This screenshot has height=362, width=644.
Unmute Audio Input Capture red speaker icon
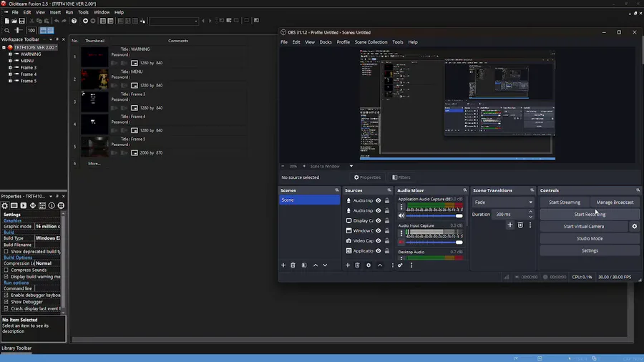pos(401,242)
